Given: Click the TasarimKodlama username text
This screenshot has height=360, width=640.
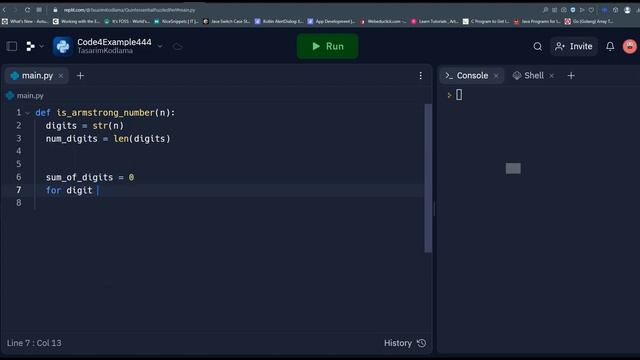Looking at the screenshot, I should click(105, 51).
